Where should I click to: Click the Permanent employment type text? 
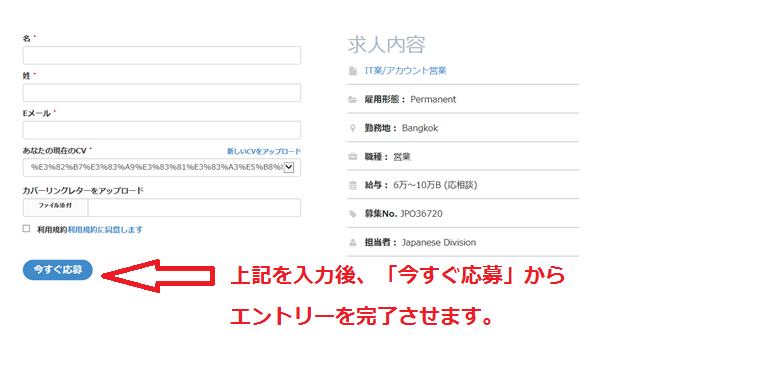click(433, 99)
